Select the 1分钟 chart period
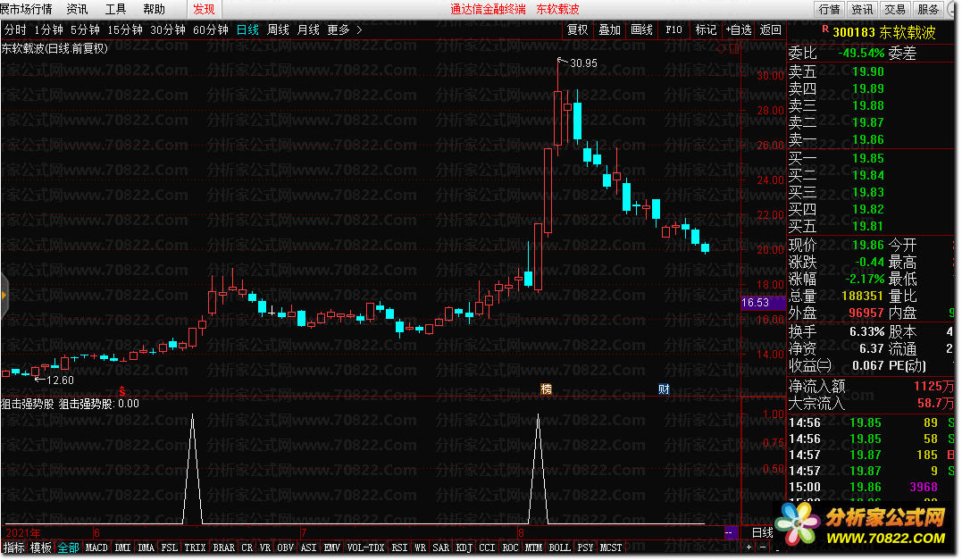The width and height of the screenshot is (962, 560). coord(48,29)
